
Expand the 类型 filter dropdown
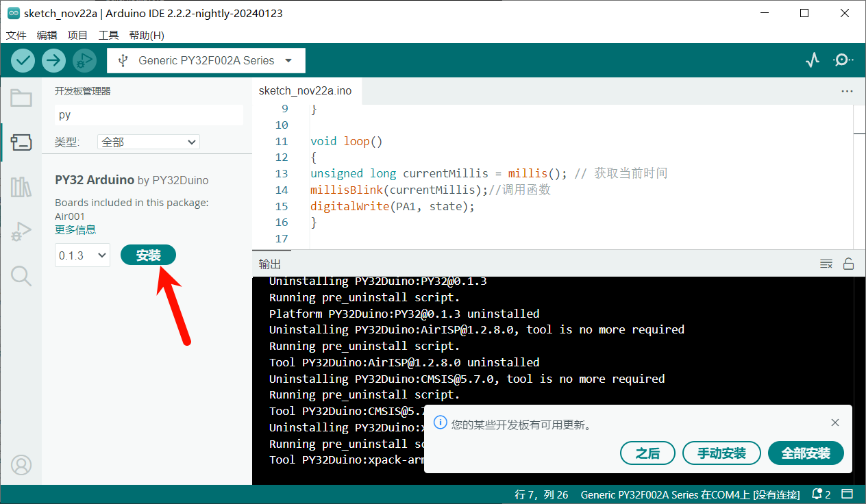point(149,142)
